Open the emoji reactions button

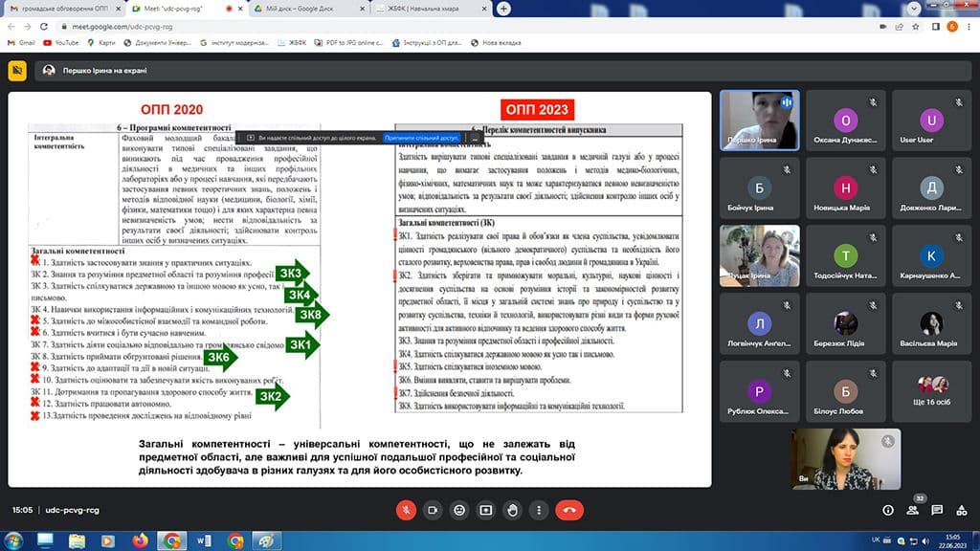pos(459,511)
